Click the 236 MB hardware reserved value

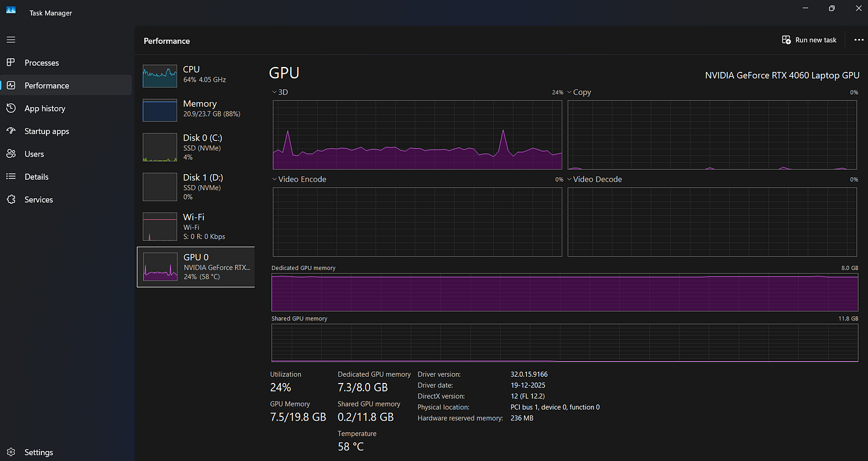[x=521, y=418]
